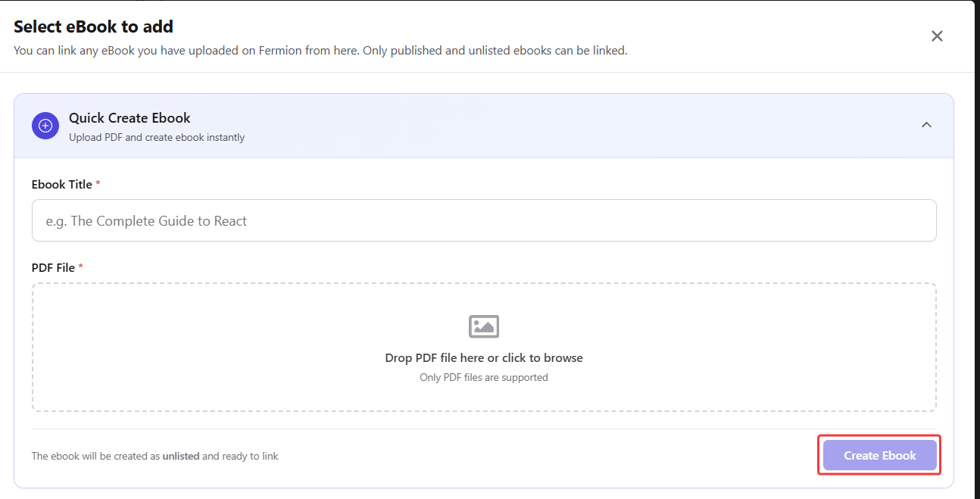This screenshot has height=499, width=980.
Task: Click "Upload PDF and create ebook instantly" subtitle
Action: (x=157, y=138)
